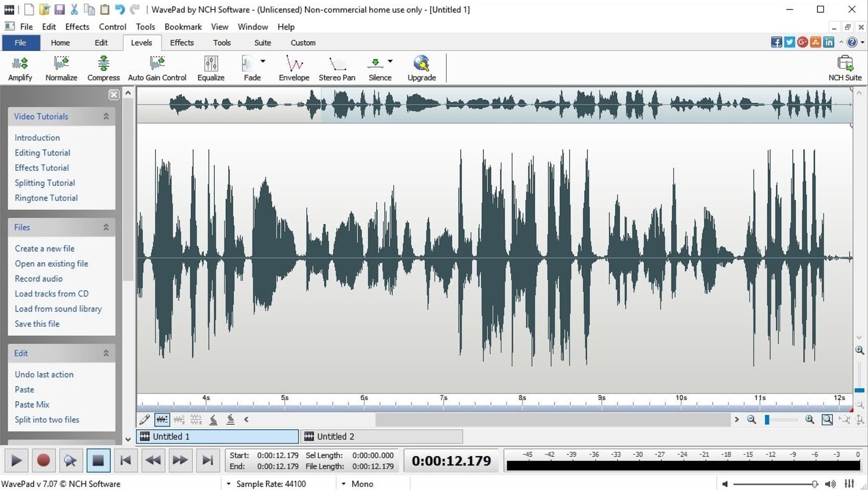Screen dimensions: 868x490
Task: Open the Ringtone Tutorial link
Action: pos(46,198)
